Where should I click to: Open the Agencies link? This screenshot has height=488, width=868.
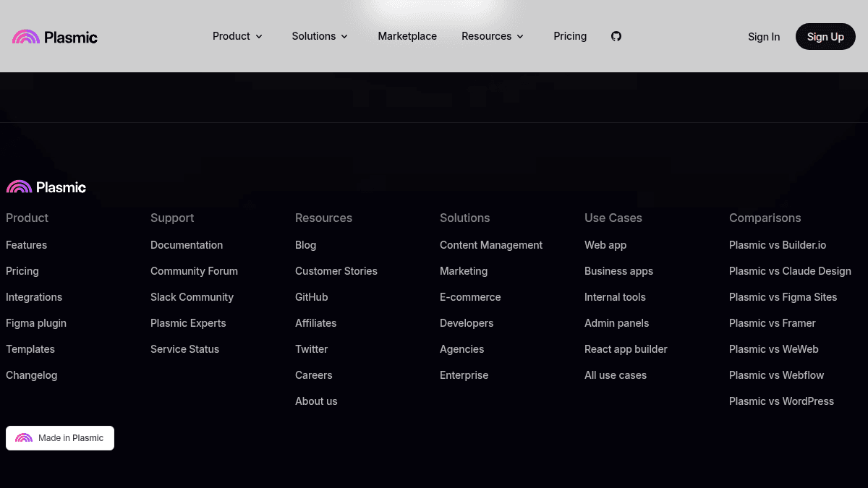[x=462, y=349]
